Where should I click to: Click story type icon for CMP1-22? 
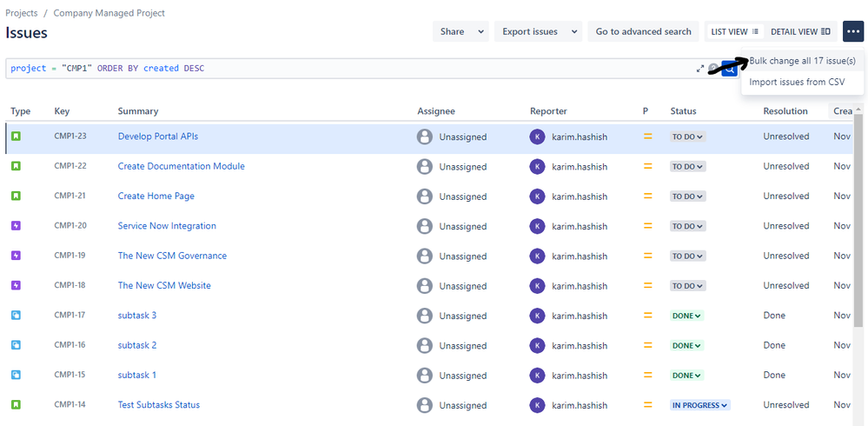tap(16, 166)
